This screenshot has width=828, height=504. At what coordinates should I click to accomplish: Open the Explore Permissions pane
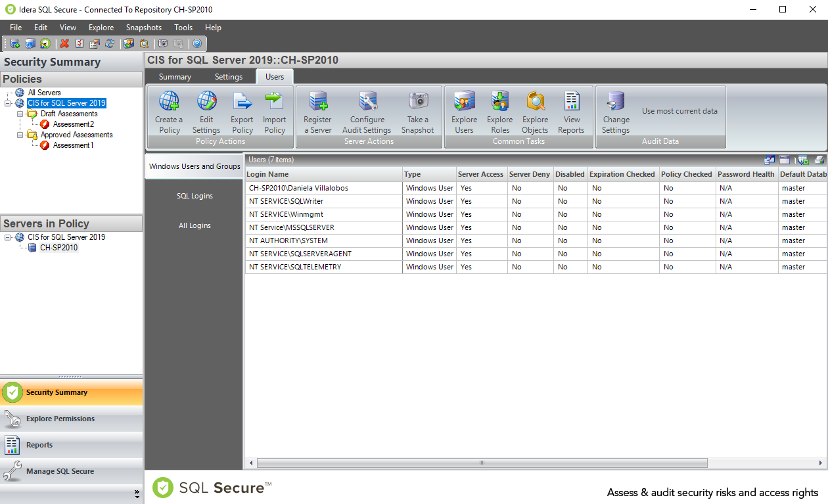pos(72,419)
